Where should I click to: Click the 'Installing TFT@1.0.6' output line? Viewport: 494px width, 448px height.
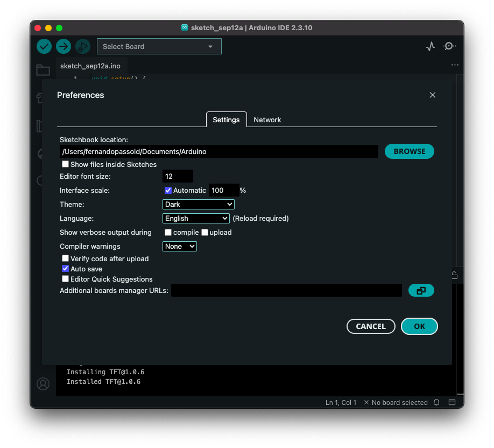[105, 372]
